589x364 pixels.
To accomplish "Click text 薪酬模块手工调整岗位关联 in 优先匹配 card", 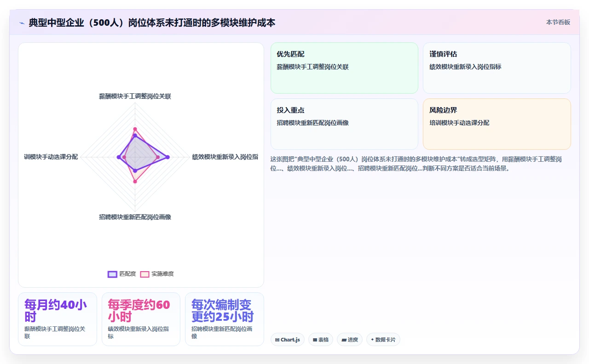I will coord(312,67).
